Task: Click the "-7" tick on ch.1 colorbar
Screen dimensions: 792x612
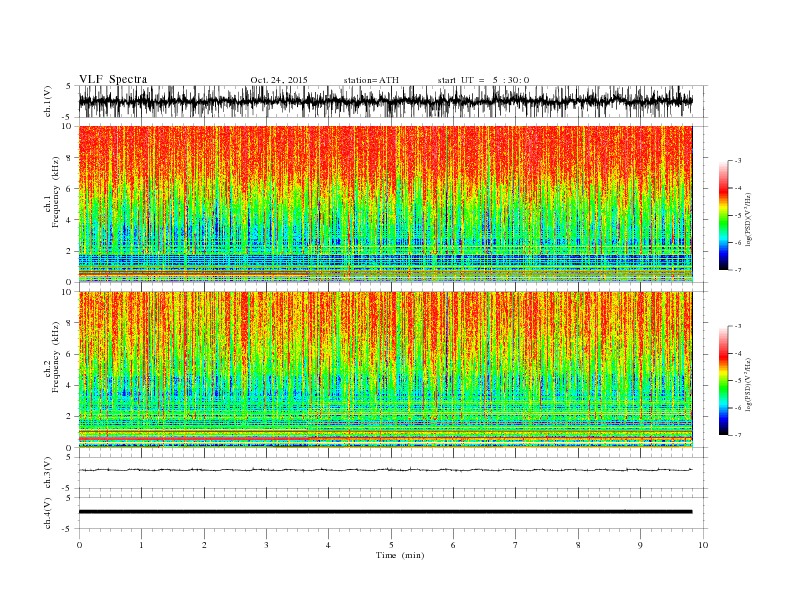Action: (738, 270)
